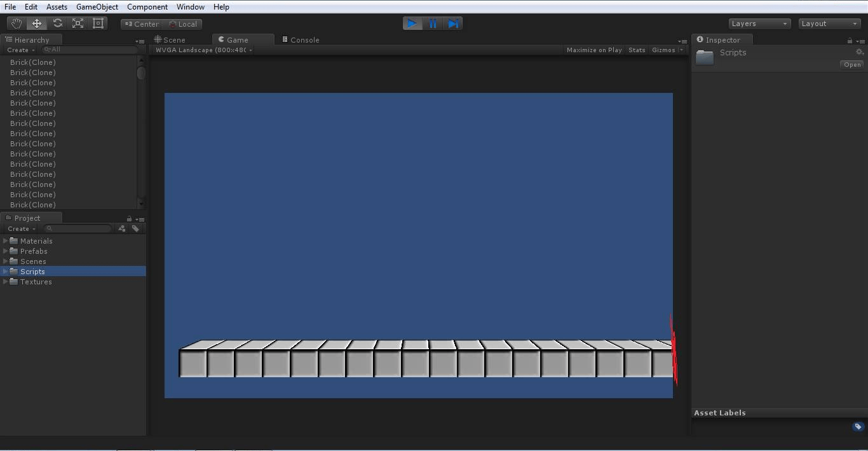The width and height of the screenshot is (868, 451).
Task: Open the Layout dropdown
Action: pyautogui.click(x=829, y=23)
